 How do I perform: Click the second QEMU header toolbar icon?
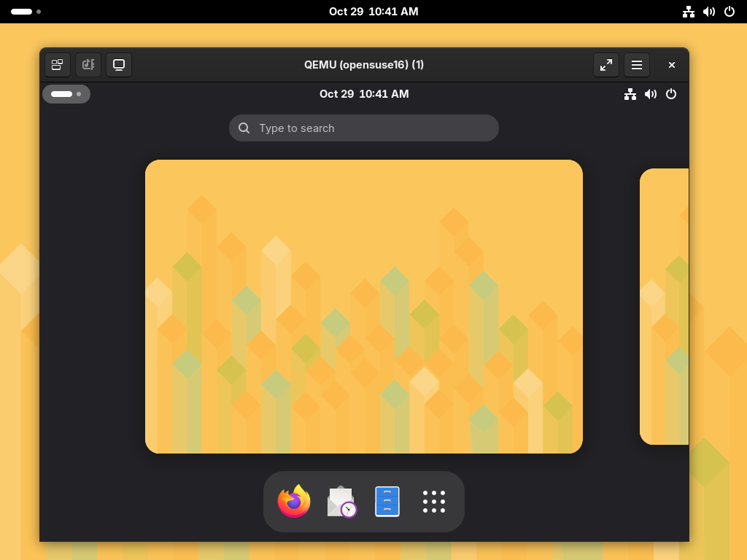pyautogui.click(x=88, y=65)
